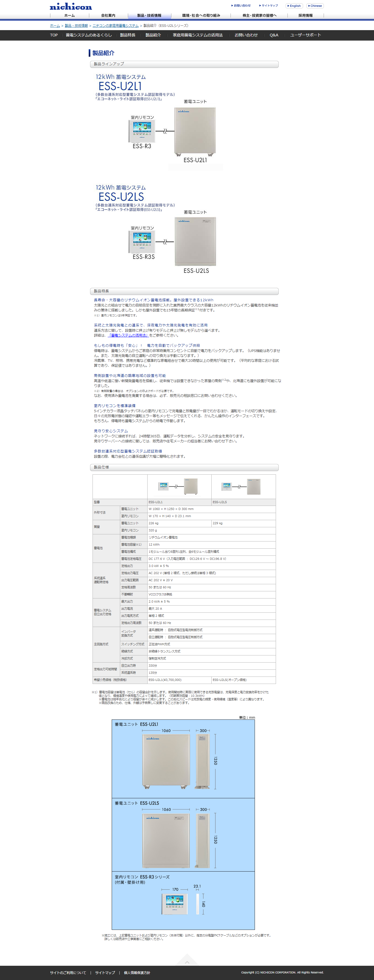This screenshot has width=374, height=980.
Task: Open 個人情報保護方針 in the footer
Action: point(137,972)
